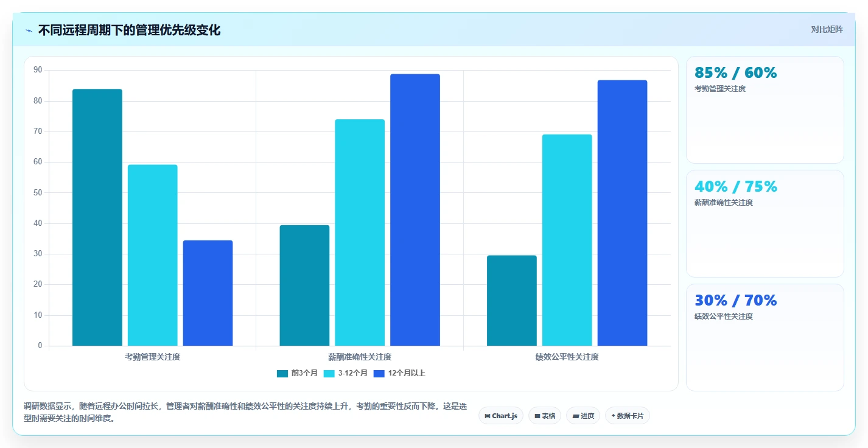868x448 pixels.
Task: Click the 薪酬准确性关注度 x-axis label
Action: (x=360, y=357)
